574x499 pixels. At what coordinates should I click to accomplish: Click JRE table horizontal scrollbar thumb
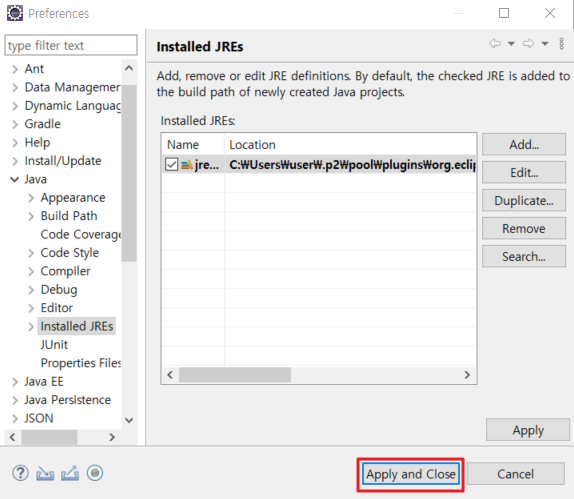(x=235, y=375)
